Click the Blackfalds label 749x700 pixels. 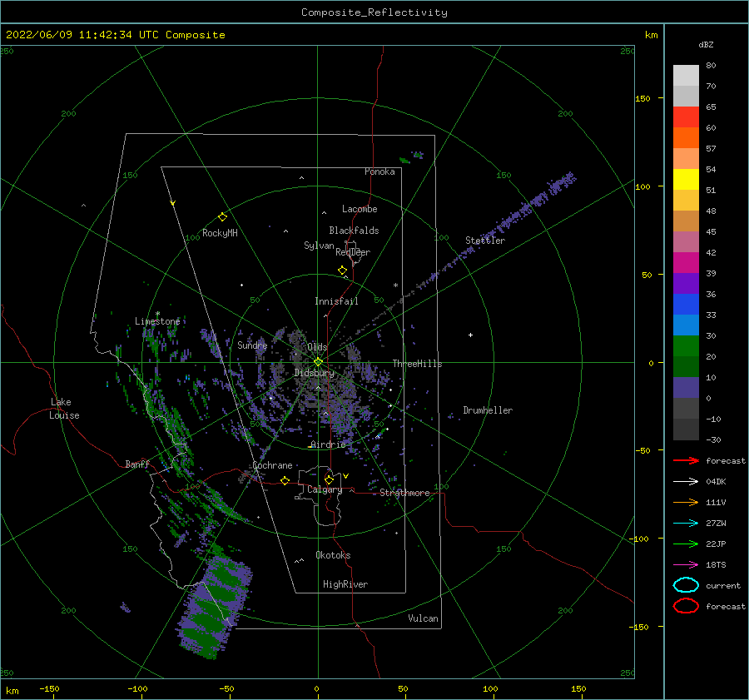(x=354, y=231)
